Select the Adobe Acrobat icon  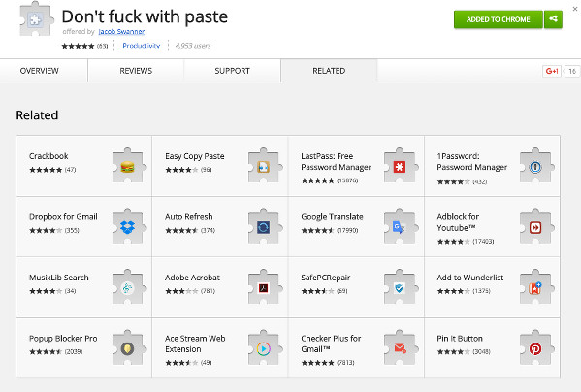point(264,288)
